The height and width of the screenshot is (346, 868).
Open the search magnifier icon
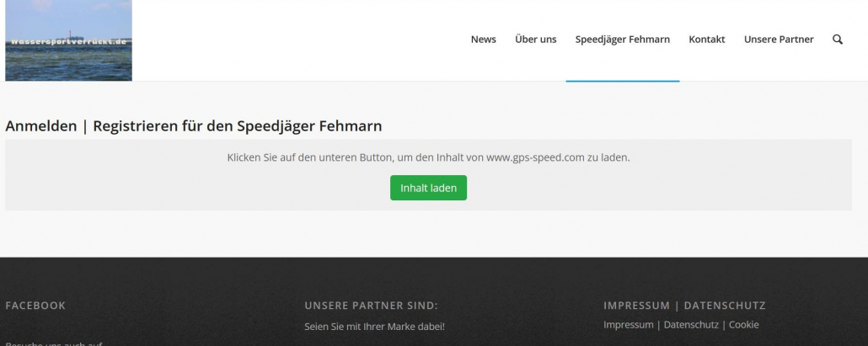[837, 40]
